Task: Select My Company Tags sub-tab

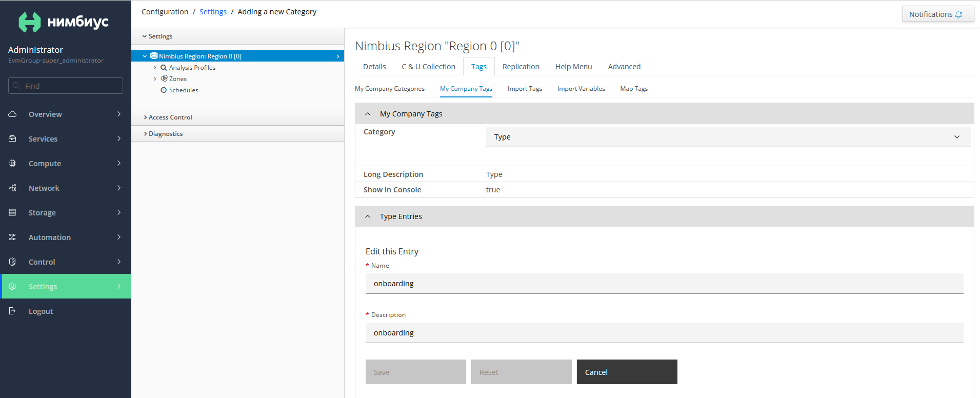Action: pos(466,89)
